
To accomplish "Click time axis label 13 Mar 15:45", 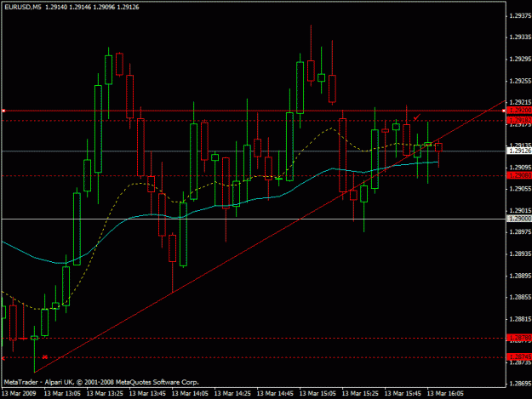I will coord(403,394).
